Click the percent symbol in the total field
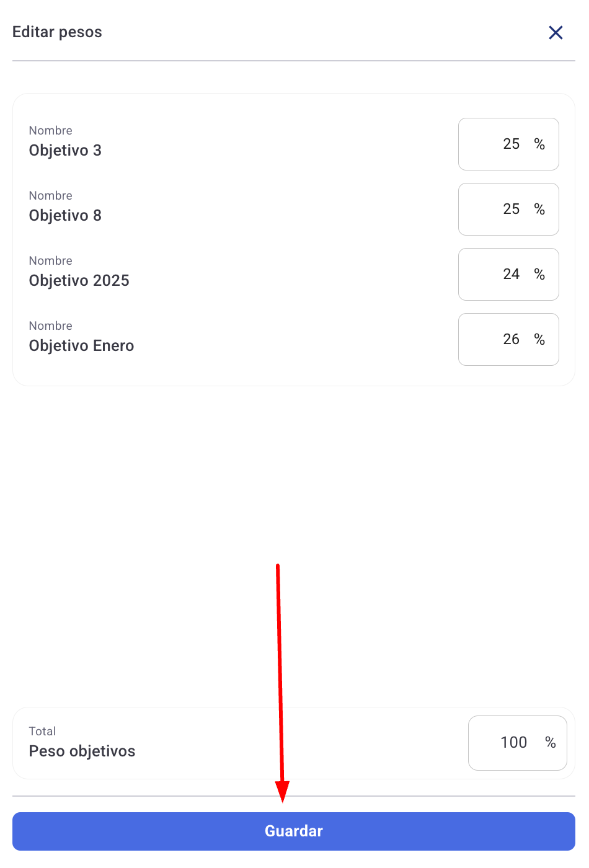Screen dimensions: 589x868 pos(551,743)
